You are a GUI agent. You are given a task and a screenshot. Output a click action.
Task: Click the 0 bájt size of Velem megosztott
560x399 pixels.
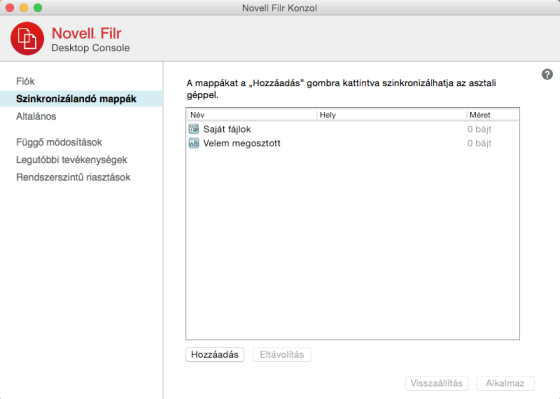coord(479,143)
